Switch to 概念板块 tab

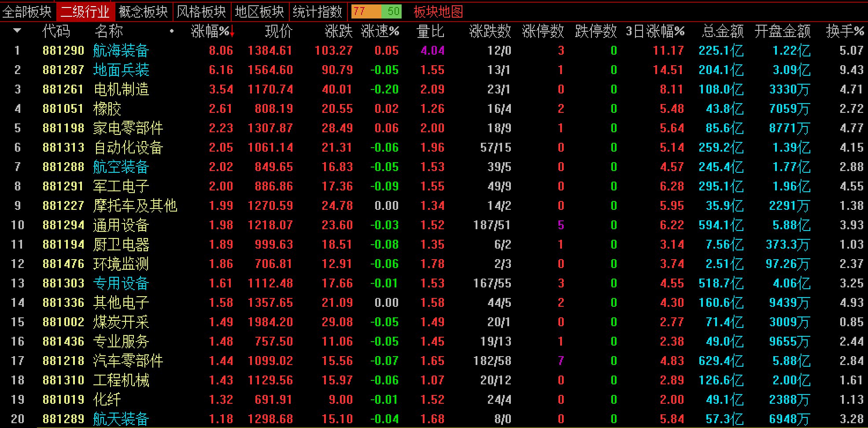[x=143, y=11]
